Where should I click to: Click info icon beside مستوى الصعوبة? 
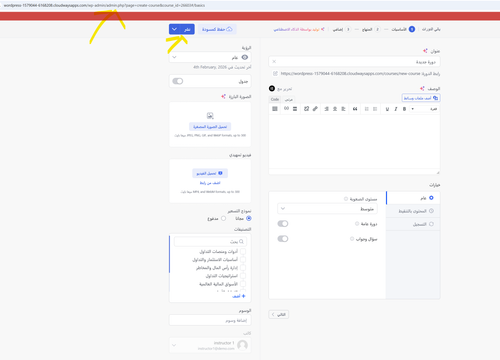(346, 199)
